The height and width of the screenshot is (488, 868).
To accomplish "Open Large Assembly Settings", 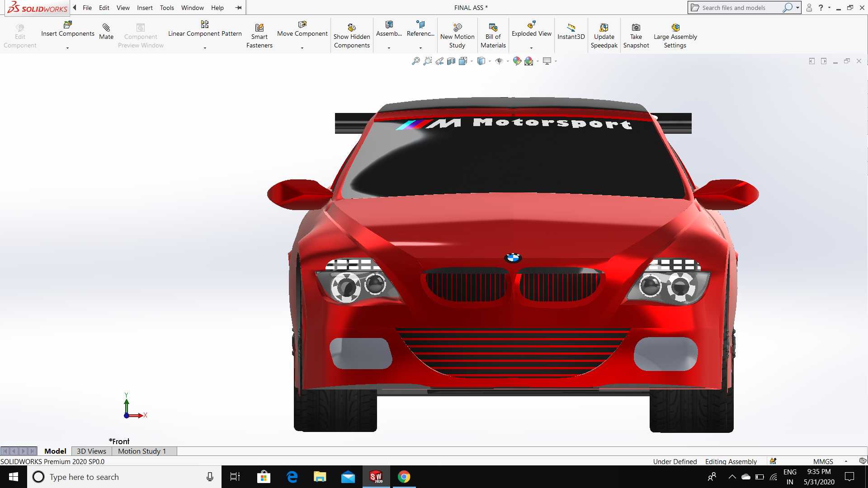I will click(675, 36).
